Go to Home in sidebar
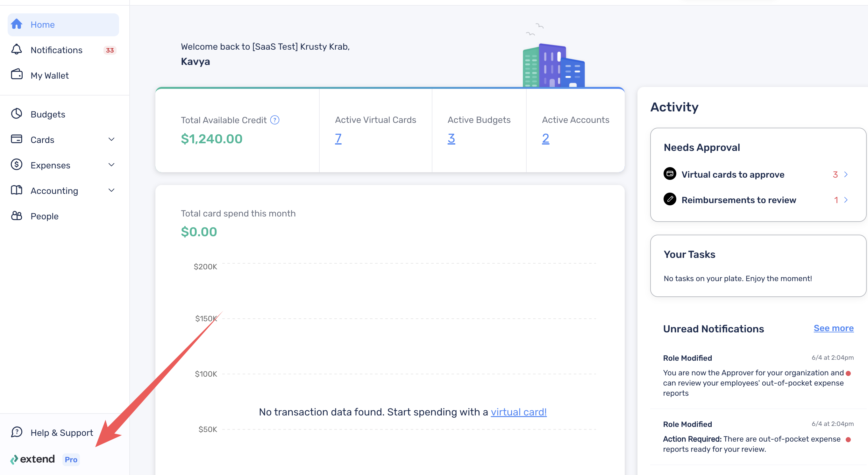Image resolution: width=868 pixels, height=475 pixels. tap(63, 25)
